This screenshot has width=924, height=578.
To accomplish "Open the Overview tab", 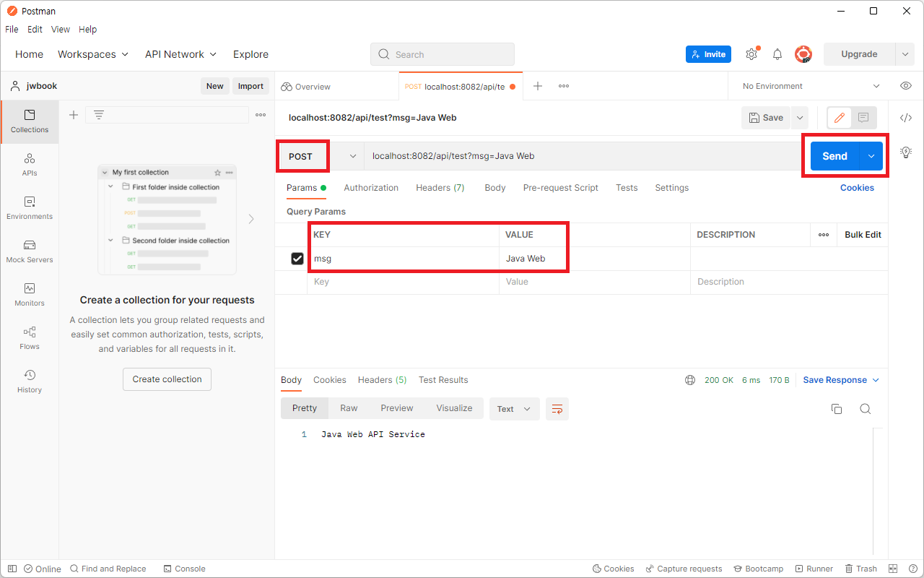I will click(x=306, y=86).
